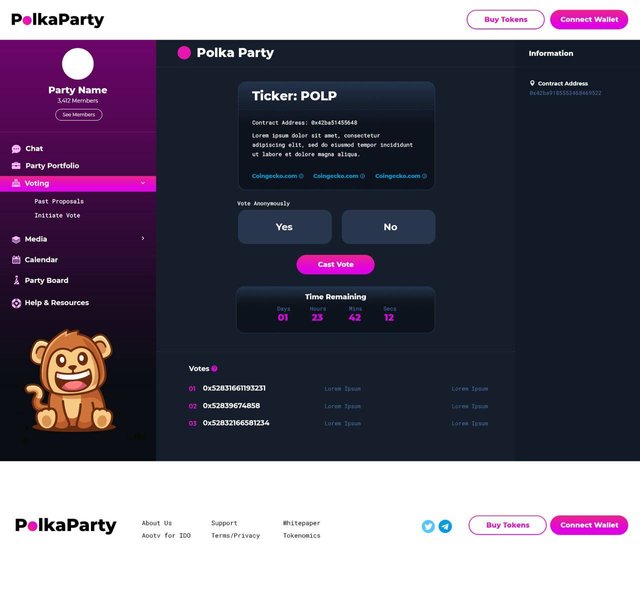Select the Yes vote option
640x590 pixels.
tap(284, 227)
